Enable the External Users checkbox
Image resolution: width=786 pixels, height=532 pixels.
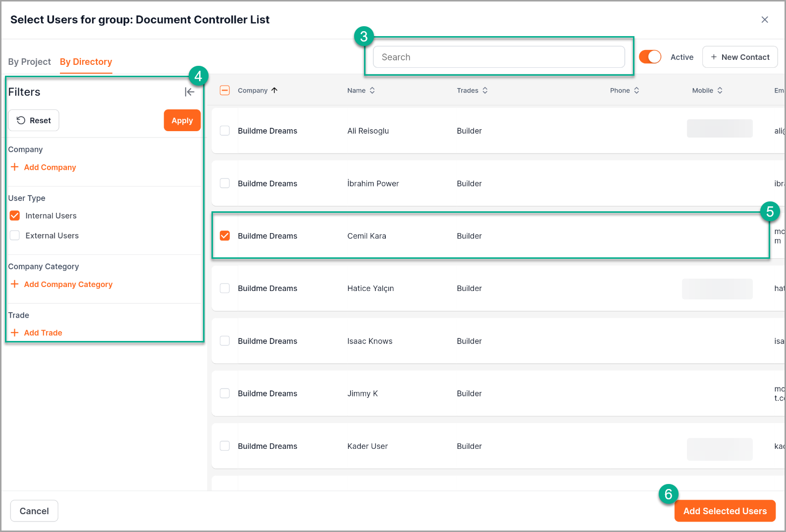[15, 236]
